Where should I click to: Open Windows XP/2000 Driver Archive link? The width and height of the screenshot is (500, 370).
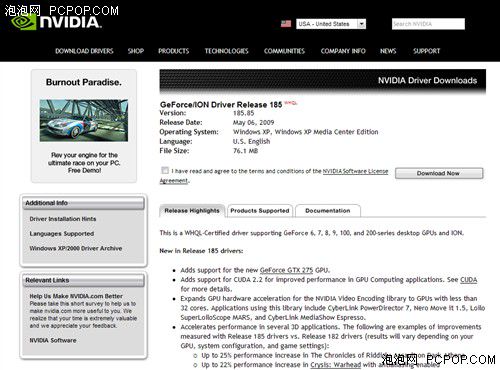pyautogui.click(x=76, y=248)
